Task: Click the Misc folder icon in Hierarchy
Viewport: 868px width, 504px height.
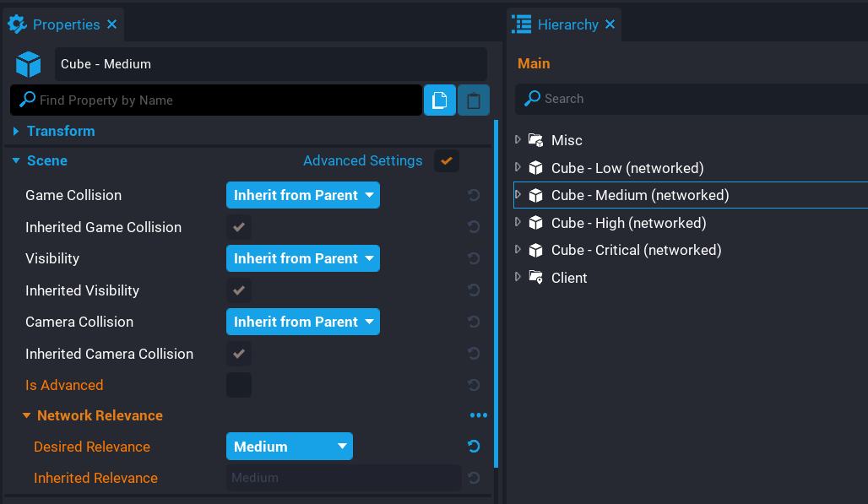Action: click(x=535, y=140)
